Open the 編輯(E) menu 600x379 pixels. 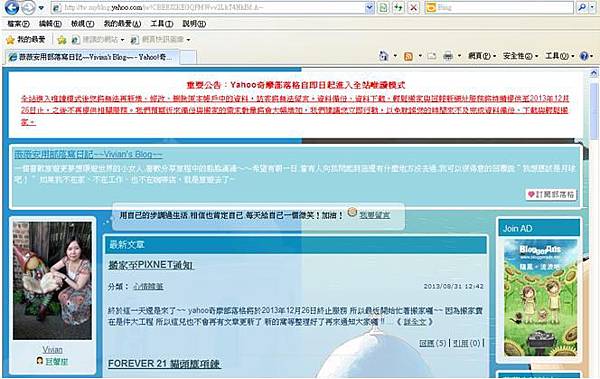(50, 24)
